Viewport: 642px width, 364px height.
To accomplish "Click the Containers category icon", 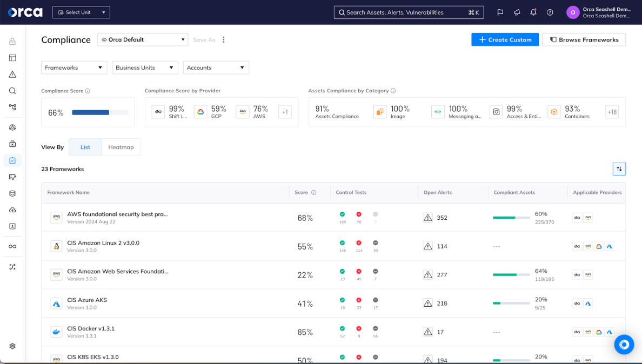I will coord(554,112).
